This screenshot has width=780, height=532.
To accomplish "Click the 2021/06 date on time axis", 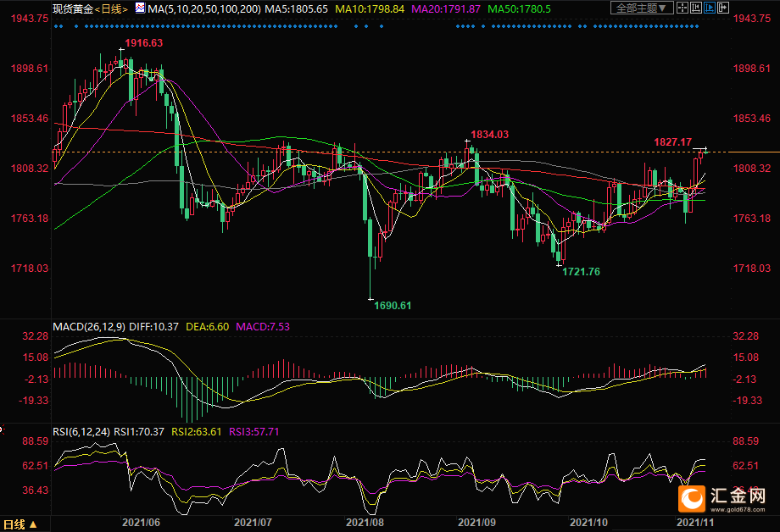I will [x=141, y=523].
